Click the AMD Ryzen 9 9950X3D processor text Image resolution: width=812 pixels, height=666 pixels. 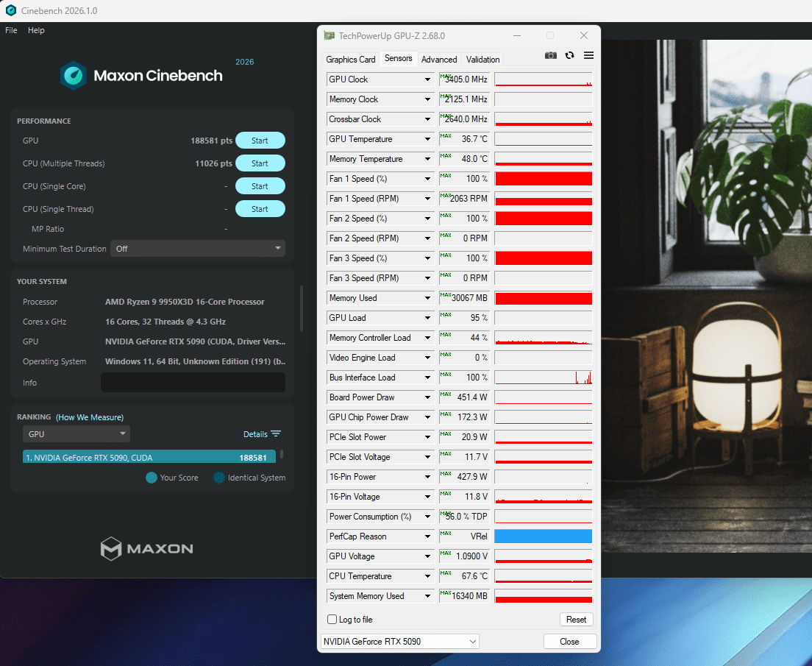[185, 302]
